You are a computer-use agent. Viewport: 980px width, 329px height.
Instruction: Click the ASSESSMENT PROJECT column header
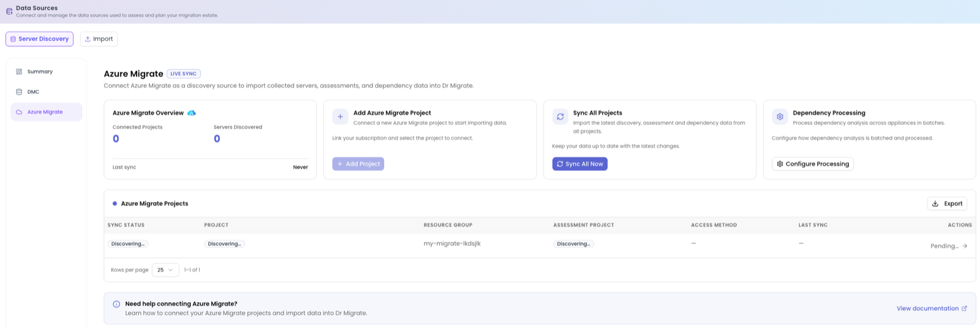click(x=584, y=225)
